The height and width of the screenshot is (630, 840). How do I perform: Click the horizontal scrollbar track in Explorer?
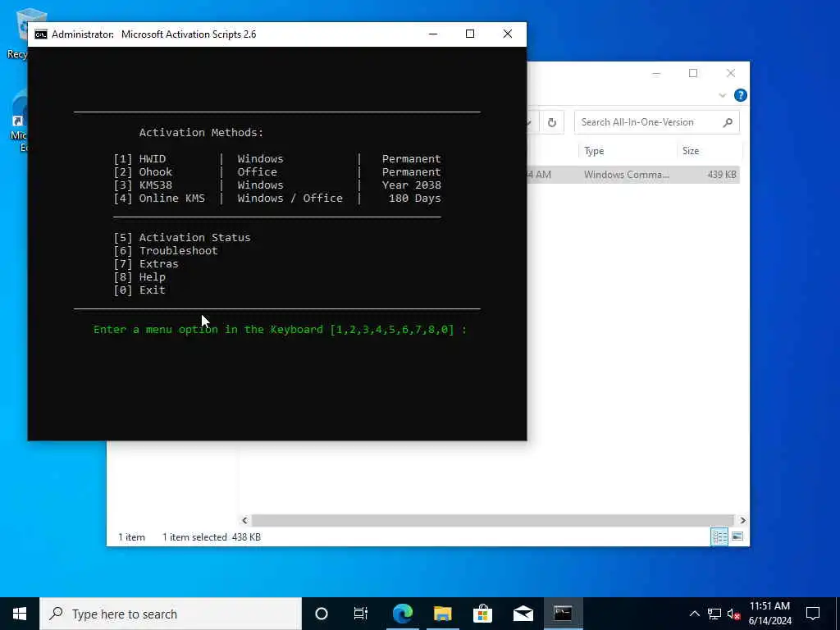click(492, 520)
